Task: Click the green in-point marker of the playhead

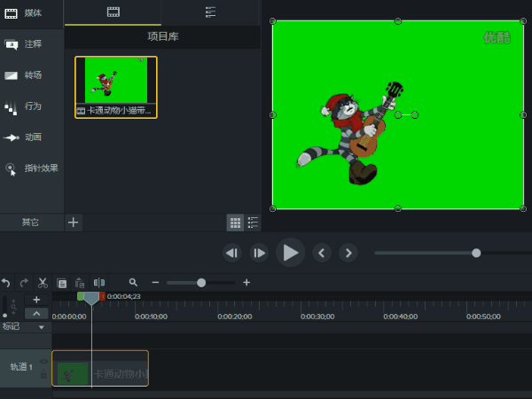Action: pos(80,296)
